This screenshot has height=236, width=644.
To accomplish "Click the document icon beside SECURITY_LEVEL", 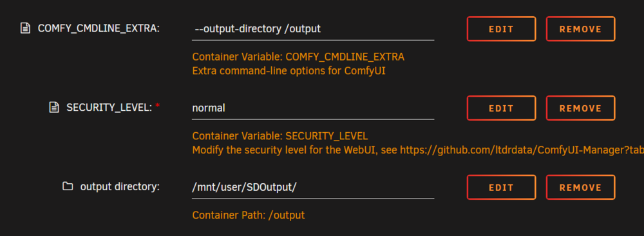I will click(x=54, y=108).
